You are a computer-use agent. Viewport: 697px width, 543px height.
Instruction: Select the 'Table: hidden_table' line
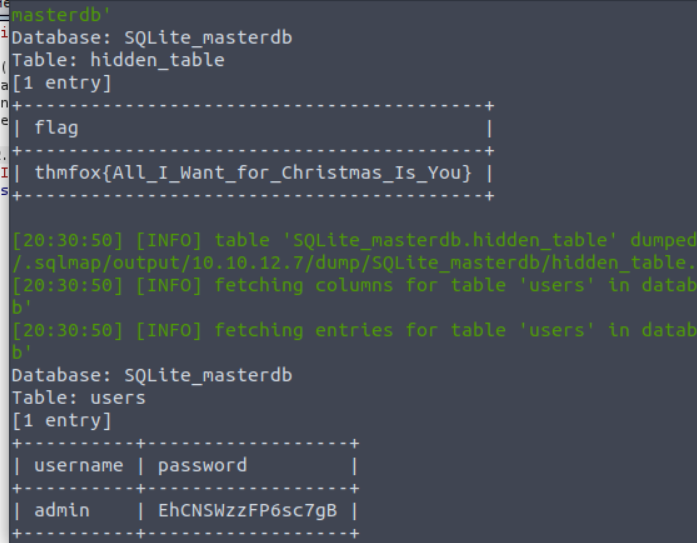pos(118,60)
